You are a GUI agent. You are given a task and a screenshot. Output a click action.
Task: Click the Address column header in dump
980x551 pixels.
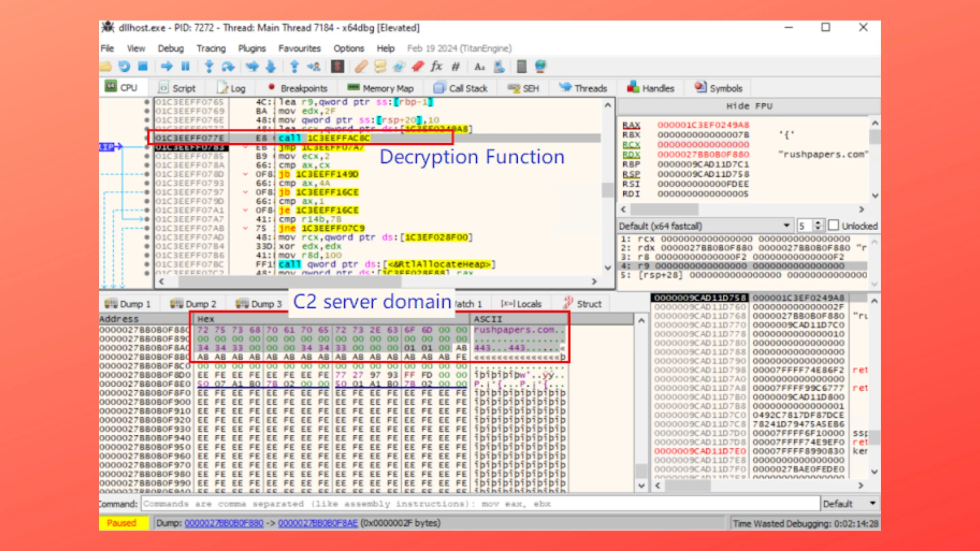pos(146,319)
